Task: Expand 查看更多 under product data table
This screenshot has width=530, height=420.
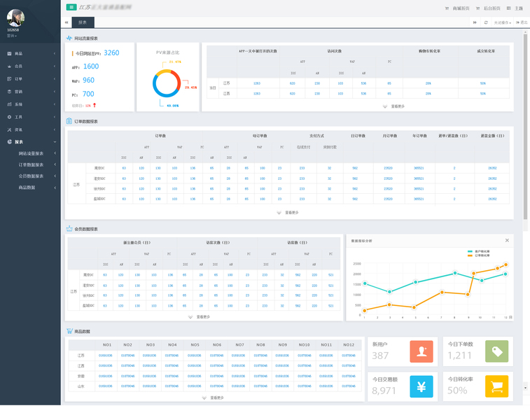Action: tap(214, 398)
